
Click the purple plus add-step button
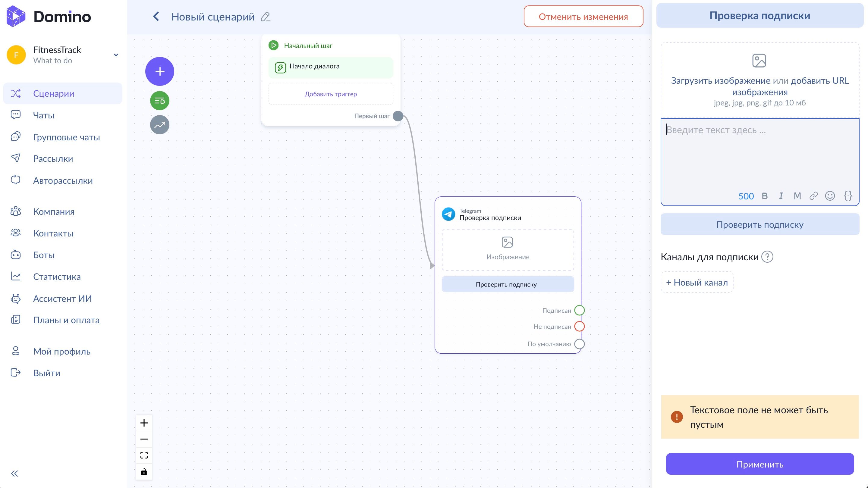pyautogui.click(x=159, y=71)
